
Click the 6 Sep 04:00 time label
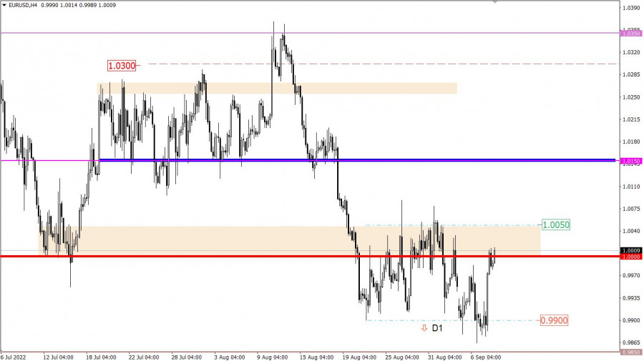pos(486,357)
